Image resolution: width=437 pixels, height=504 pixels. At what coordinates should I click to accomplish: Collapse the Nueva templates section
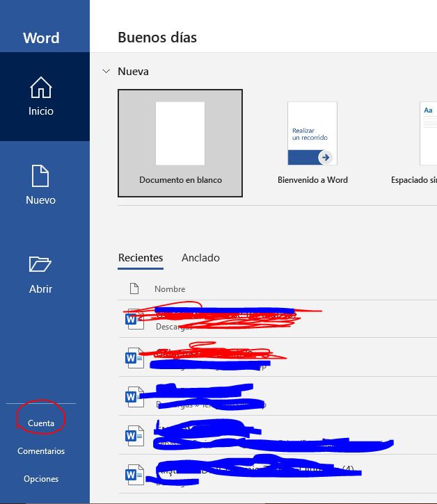tap(106, 72)
